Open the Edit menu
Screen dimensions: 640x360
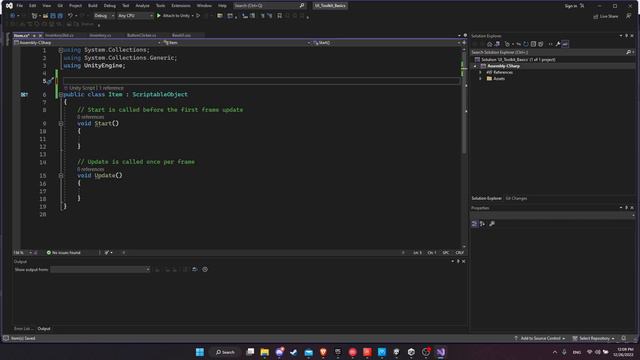point(33,6)
